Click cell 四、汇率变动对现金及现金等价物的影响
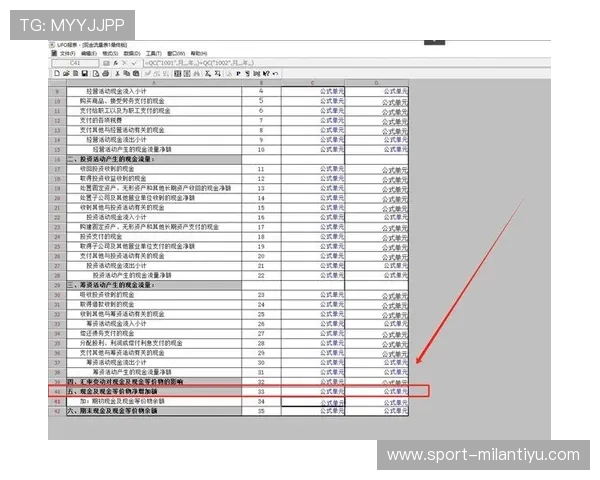The height and width of the screenshot is (480, 600). [x=154, y=382]
